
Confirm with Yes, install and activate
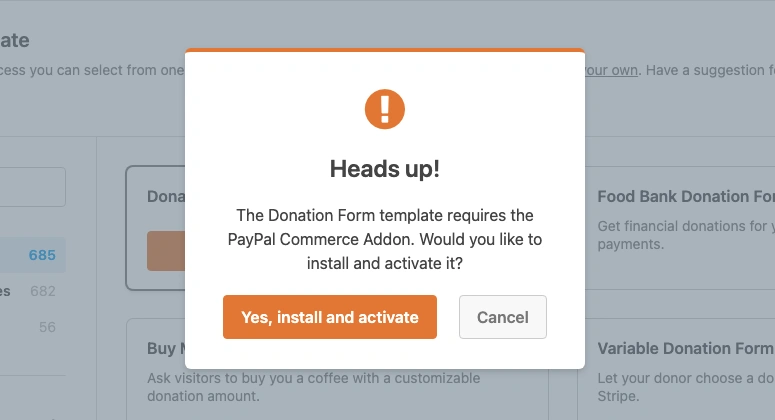330,317
